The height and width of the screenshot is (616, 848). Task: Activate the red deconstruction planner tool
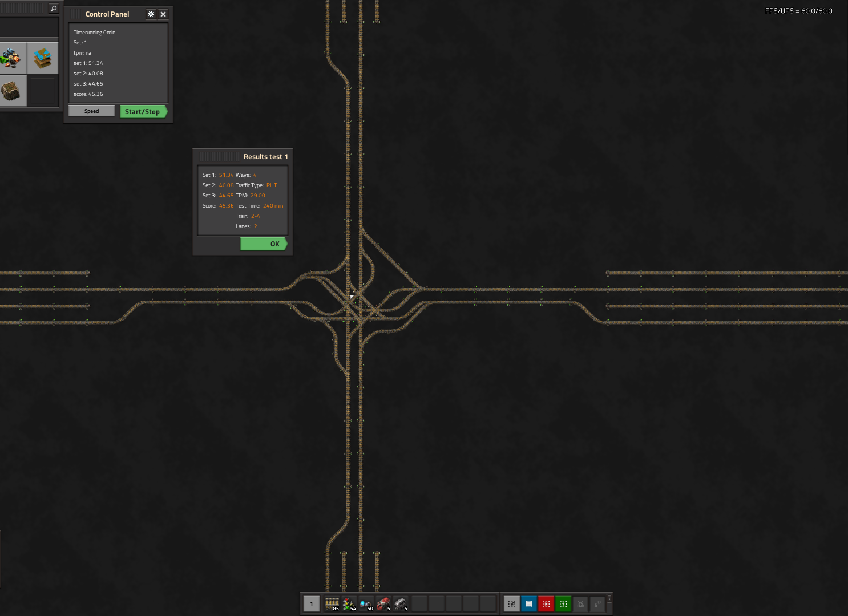coord(546,604)
